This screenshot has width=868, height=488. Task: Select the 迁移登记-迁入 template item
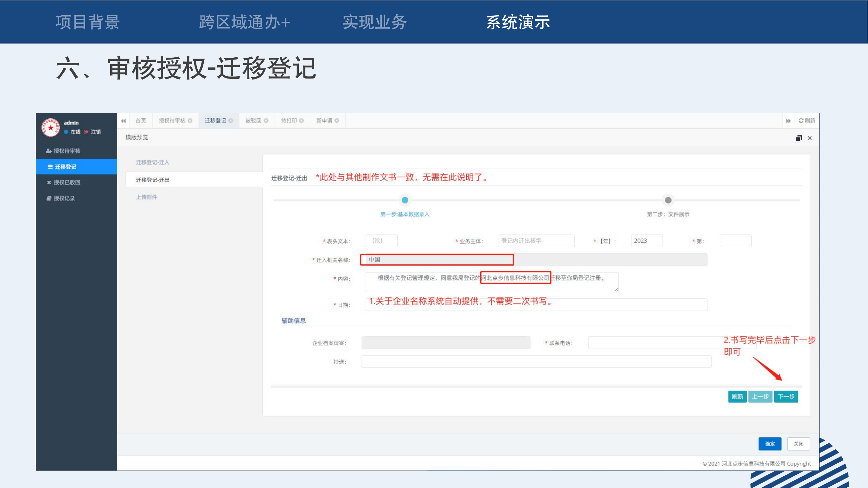point(153,162)
